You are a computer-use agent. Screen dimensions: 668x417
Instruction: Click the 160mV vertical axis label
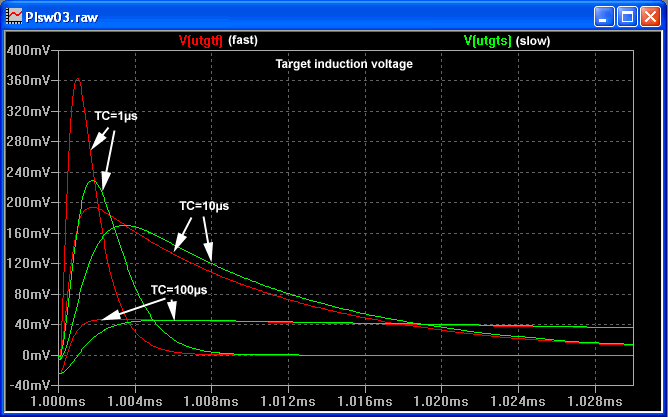(x=29, y=233)
